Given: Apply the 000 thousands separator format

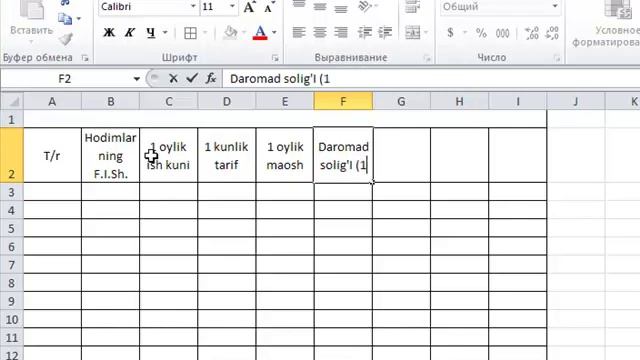Looking at the screenshot, I should click(x=502, y=33).
